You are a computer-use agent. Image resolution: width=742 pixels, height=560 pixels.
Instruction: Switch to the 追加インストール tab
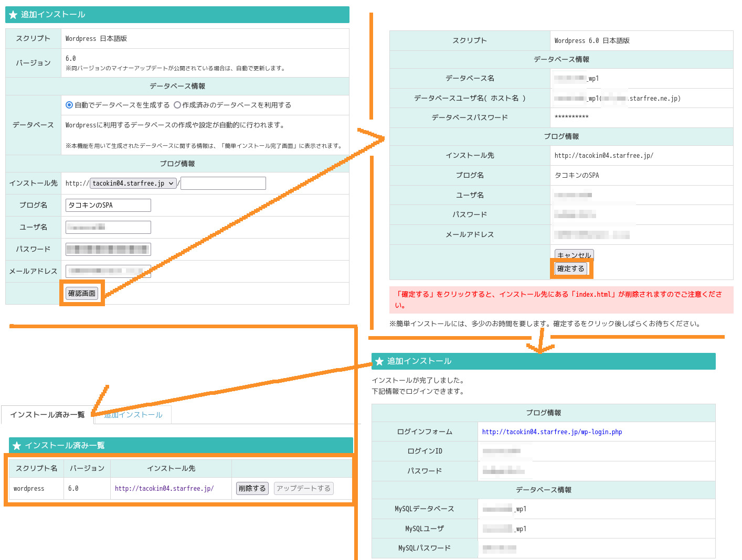coord(133,415)
